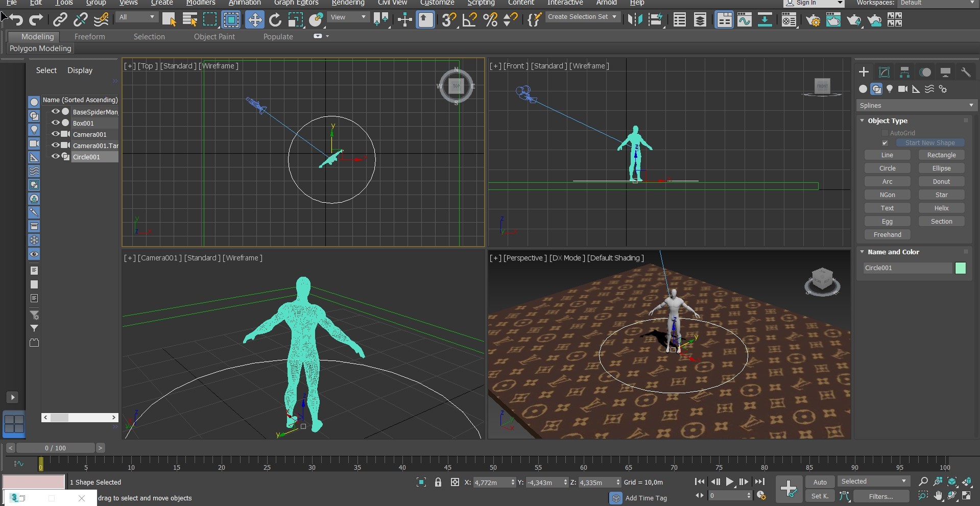This screenshot has width=980, height=506.
Task: Open the Selected key filter dropdown
Action: 874,481
